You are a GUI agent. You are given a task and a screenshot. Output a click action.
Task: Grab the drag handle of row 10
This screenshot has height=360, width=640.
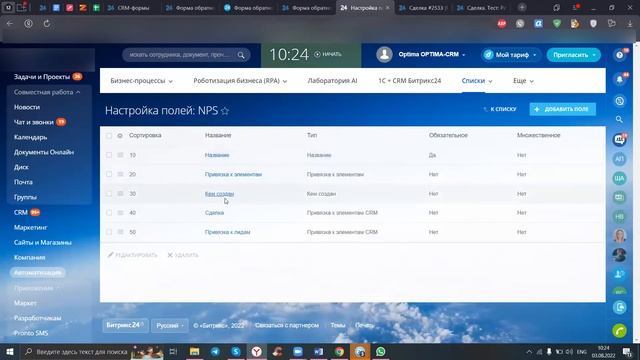click(x=120, y=155)
